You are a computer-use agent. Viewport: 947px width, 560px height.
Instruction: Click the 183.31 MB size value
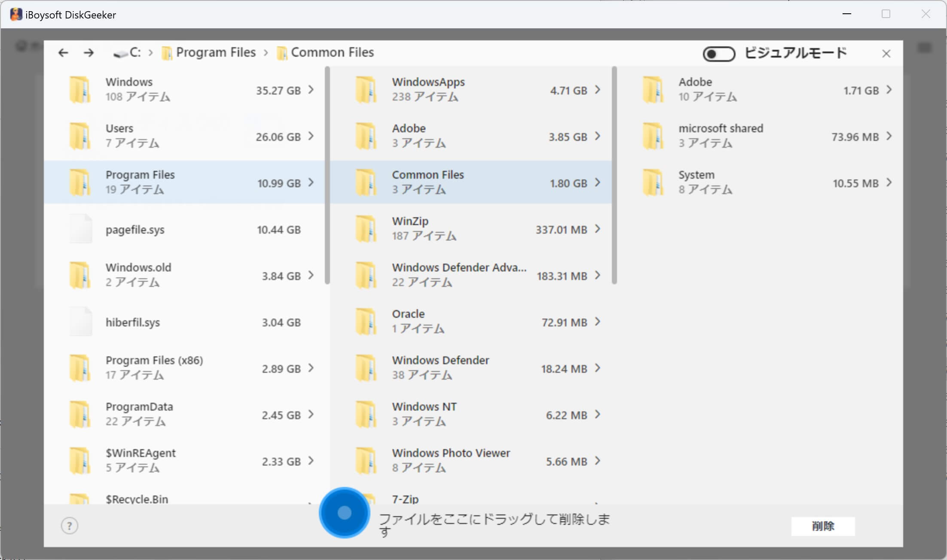[x=562, y=276]
